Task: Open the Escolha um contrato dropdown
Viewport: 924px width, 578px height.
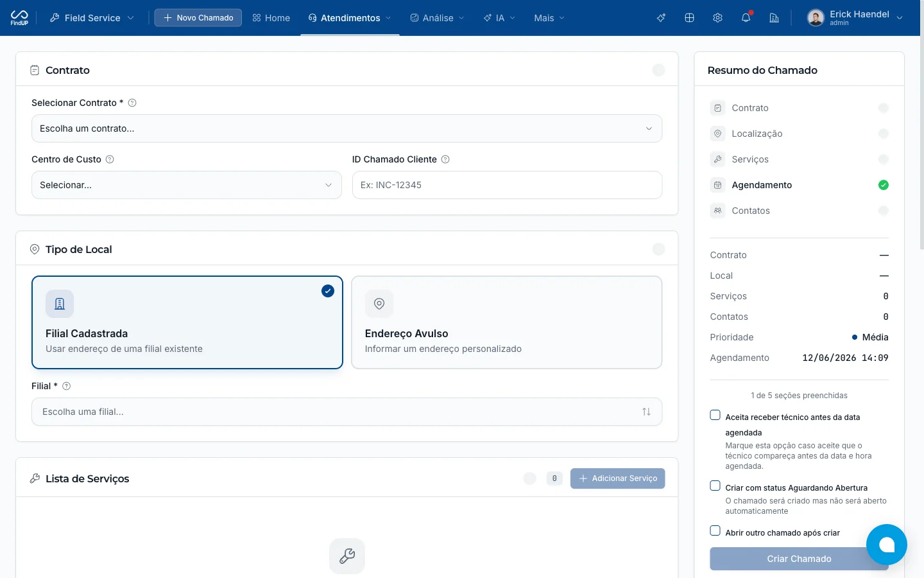Action: coord(346,128)
